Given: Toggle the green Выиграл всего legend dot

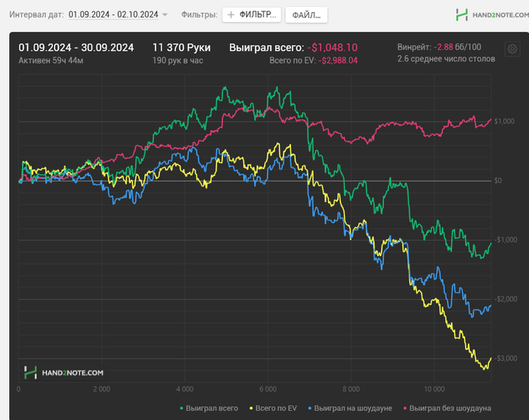Looking at the screenshot, I should [181, 408].
